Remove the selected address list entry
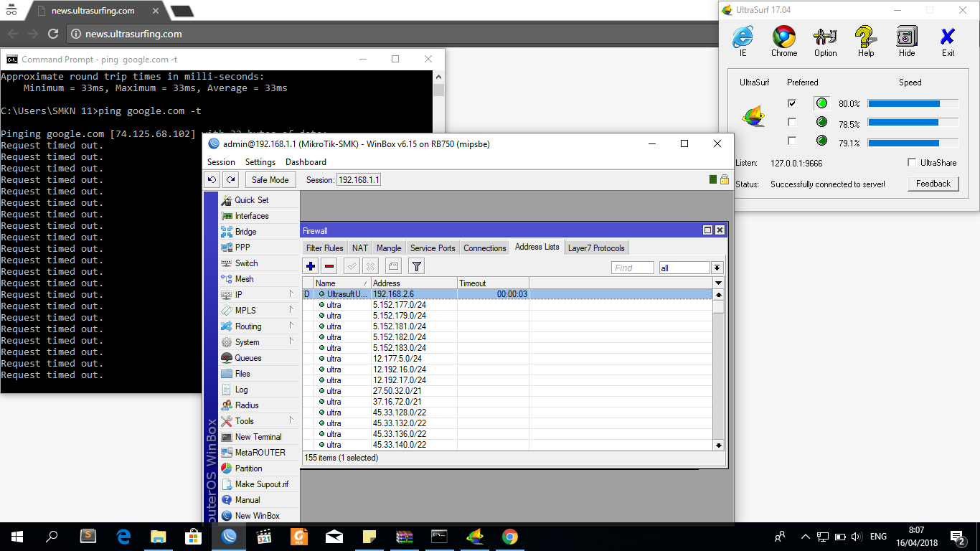The width and height of the screenshot is (980, 551). click(x=329, y=266)
